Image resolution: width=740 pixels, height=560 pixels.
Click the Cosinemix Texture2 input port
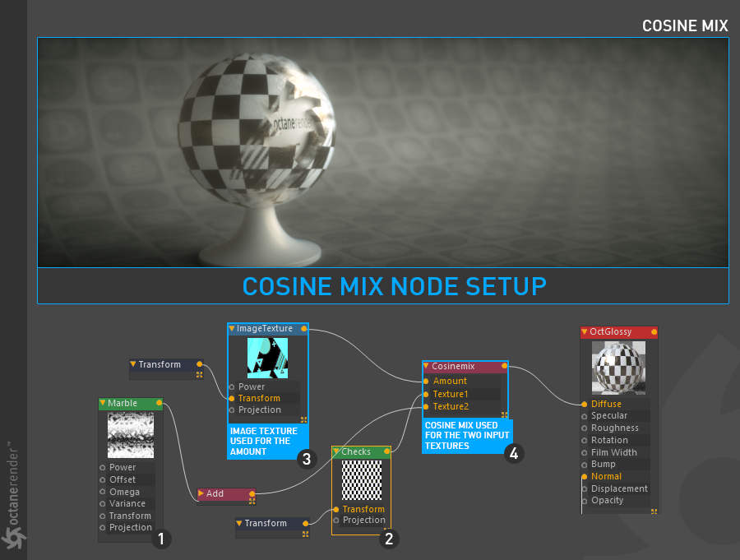[x=426, y=406]
